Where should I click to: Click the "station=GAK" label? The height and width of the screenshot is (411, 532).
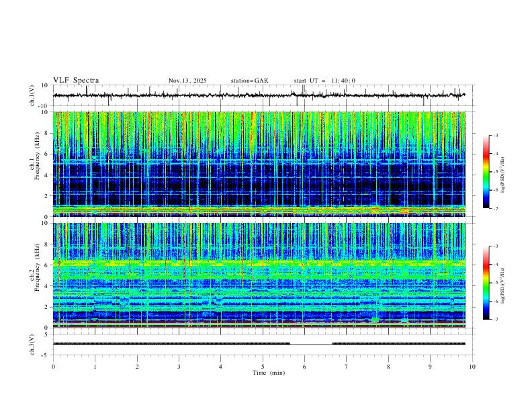coord(250,81)
